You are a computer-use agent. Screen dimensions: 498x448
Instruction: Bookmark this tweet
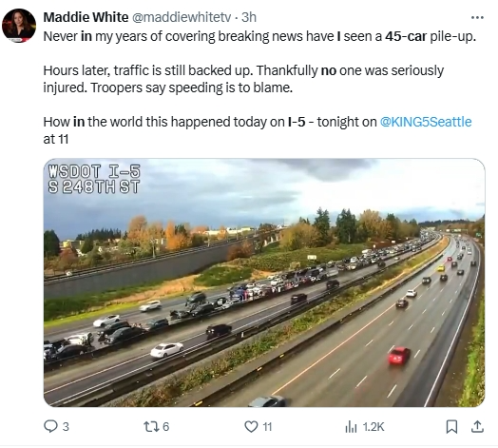(451, 427)
